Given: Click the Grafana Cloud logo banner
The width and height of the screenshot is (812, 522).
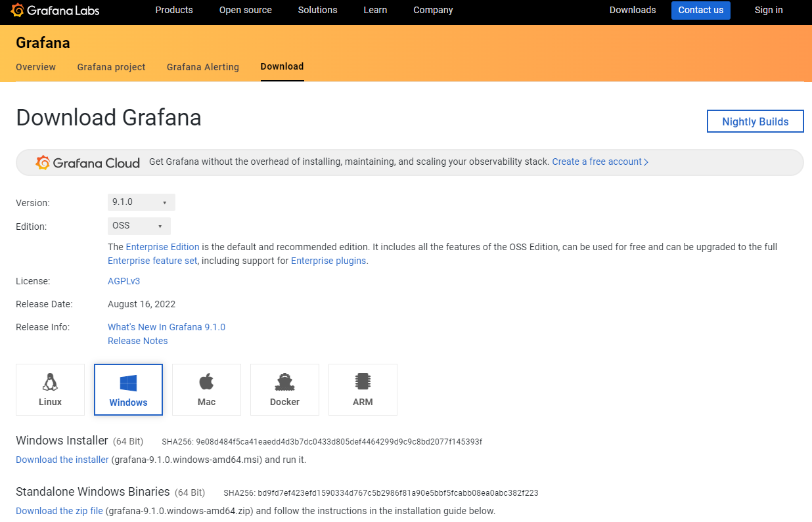Looking at the screenshot, I should pyautogui.click(x=88, y=162).
